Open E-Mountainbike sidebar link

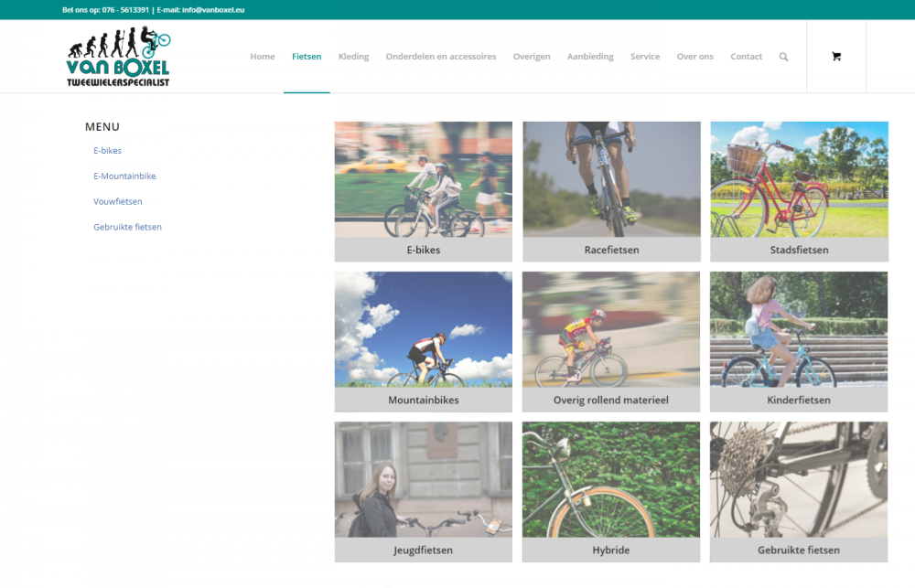point(124,176)
